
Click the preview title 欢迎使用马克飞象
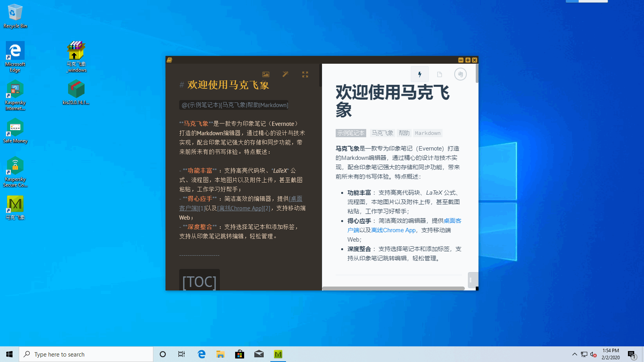tap(392, 101)
